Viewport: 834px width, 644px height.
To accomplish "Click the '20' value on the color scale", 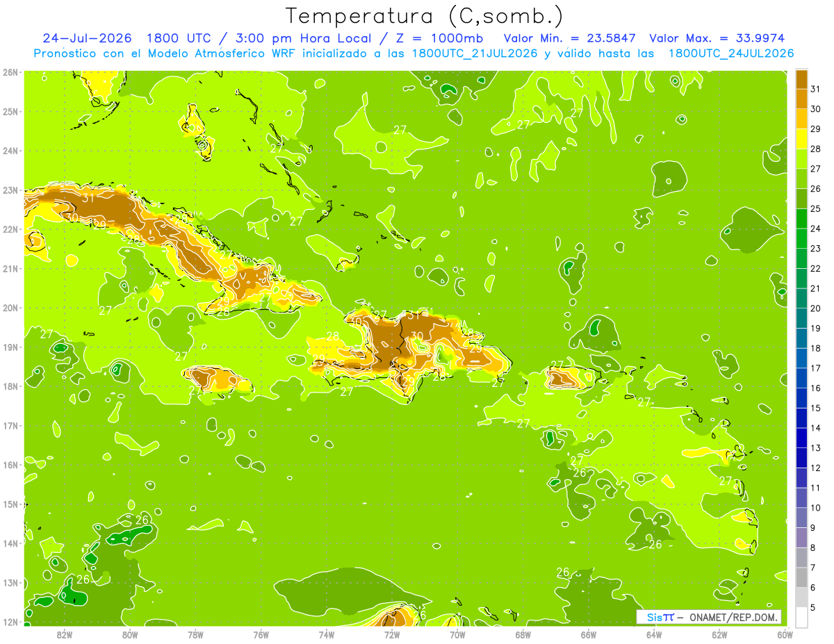I will pos(816,308).
